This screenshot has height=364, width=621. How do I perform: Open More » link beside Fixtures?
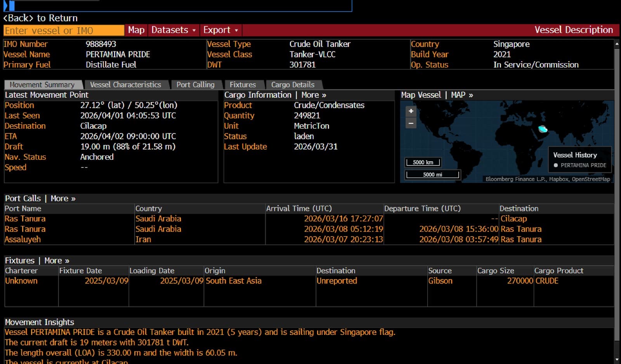point(57,260)
